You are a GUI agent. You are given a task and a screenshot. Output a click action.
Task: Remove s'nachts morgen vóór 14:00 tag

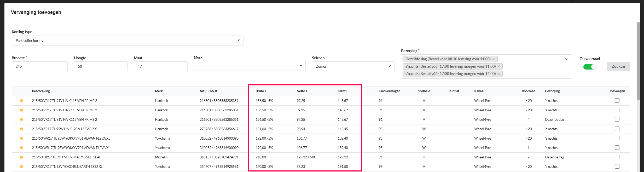[498, 74]
